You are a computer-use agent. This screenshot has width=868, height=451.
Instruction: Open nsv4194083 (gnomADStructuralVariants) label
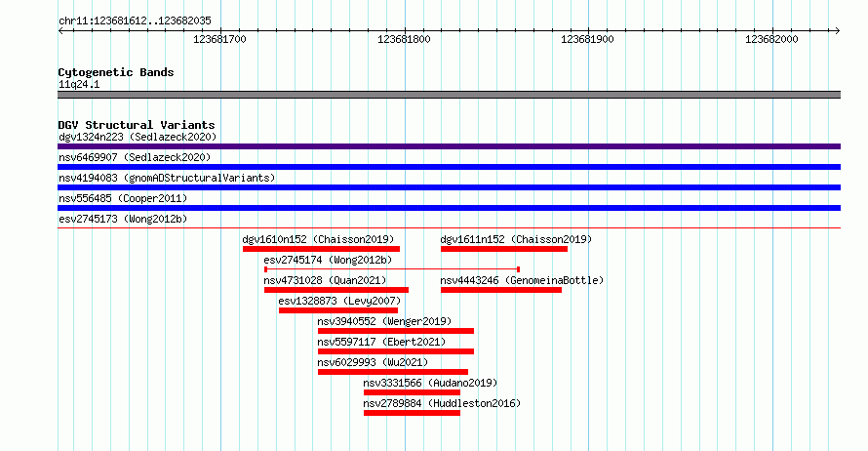(167, 178)
